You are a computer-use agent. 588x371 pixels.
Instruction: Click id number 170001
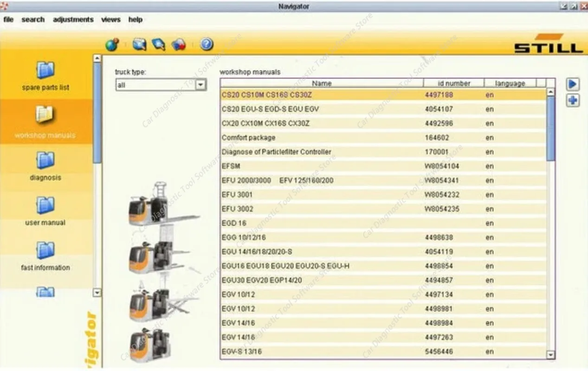coord(437,152)
